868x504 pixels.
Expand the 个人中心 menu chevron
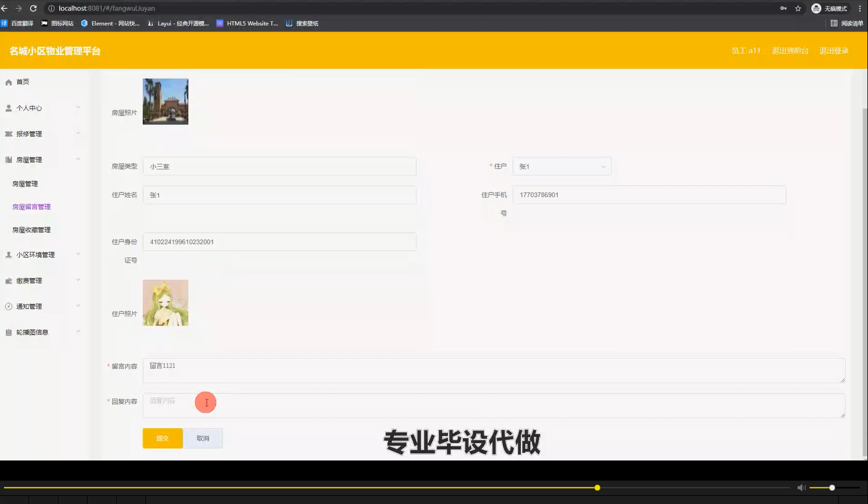click(x=78, y=107)
